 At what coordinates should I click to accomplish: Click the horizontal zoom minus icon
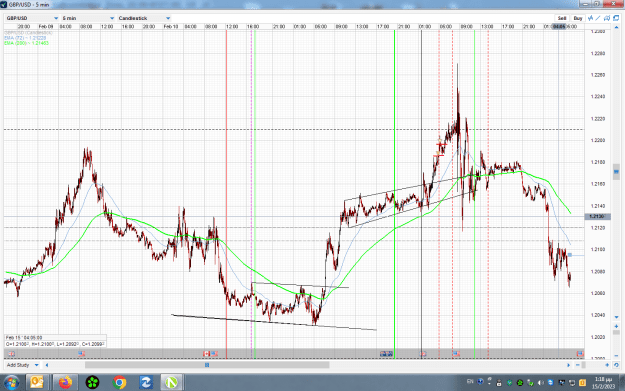[578, 365]
